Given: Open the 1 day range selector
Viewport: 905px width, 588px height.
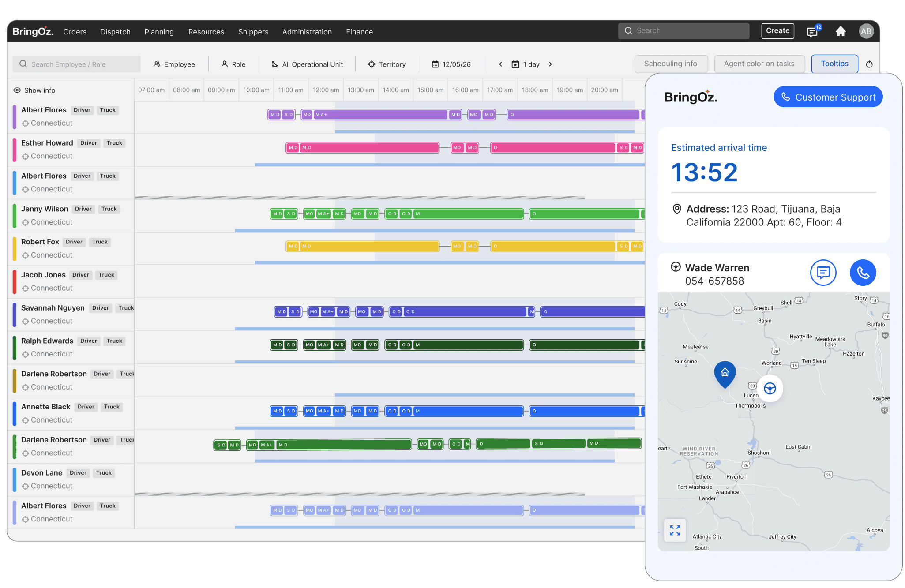Looking at the screenshot, I should tap(526, 64).
